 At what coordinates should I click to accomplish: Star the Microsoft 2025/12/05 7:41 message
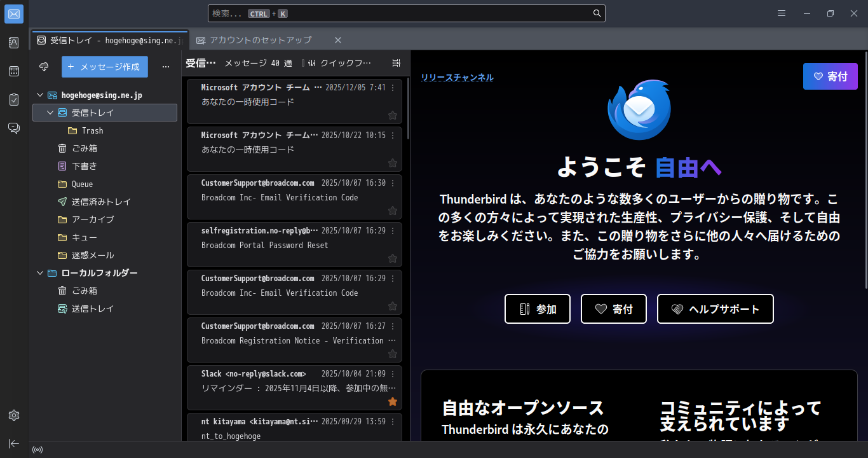click(393, 115)
